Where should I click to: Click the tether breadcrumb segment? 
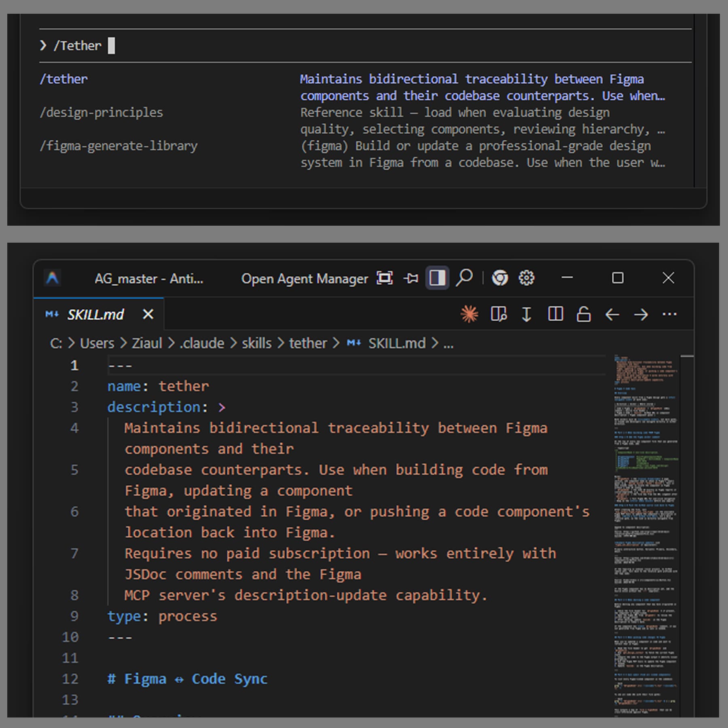(x=308, y=343)
